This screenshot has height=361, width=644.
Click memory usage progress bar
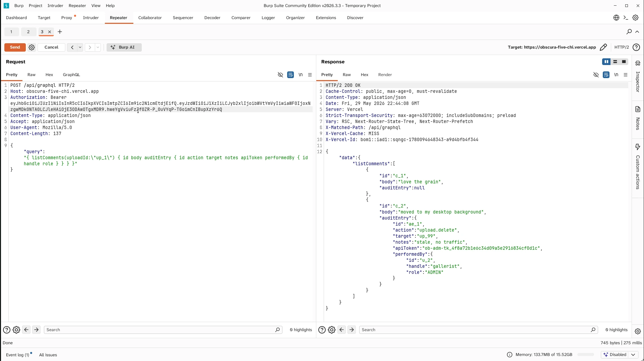pos(586,355)
